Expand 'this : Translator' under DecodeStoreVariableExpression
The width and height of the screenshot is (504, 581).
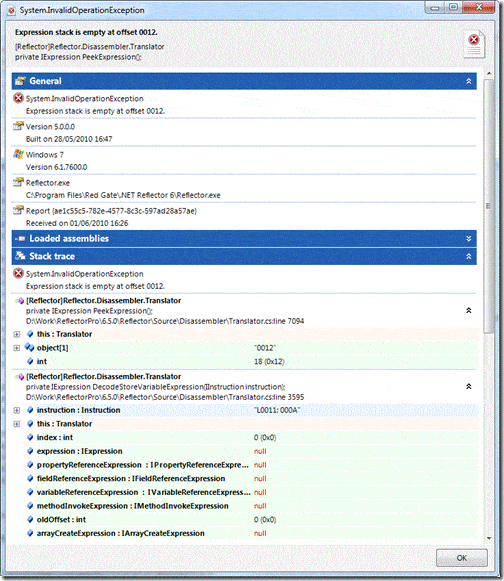[17, 424]
